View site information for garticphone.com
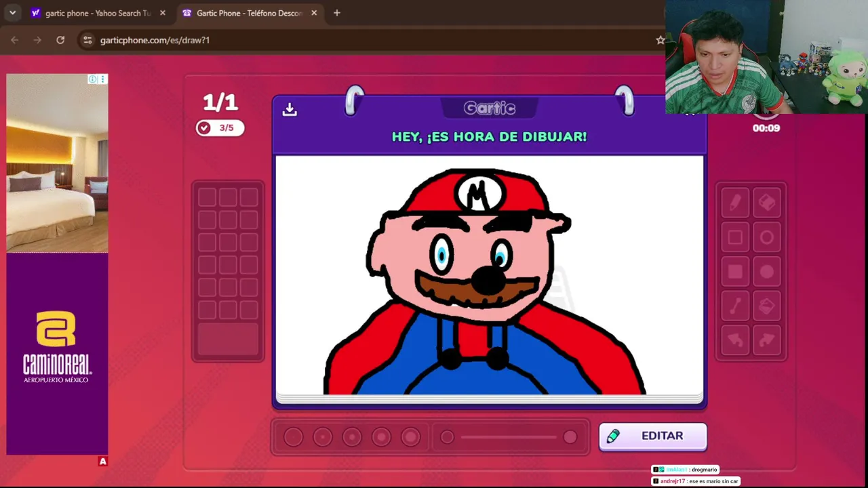Image resolution: width=868 pixels, height=488 pixels. tap(87, 40)
